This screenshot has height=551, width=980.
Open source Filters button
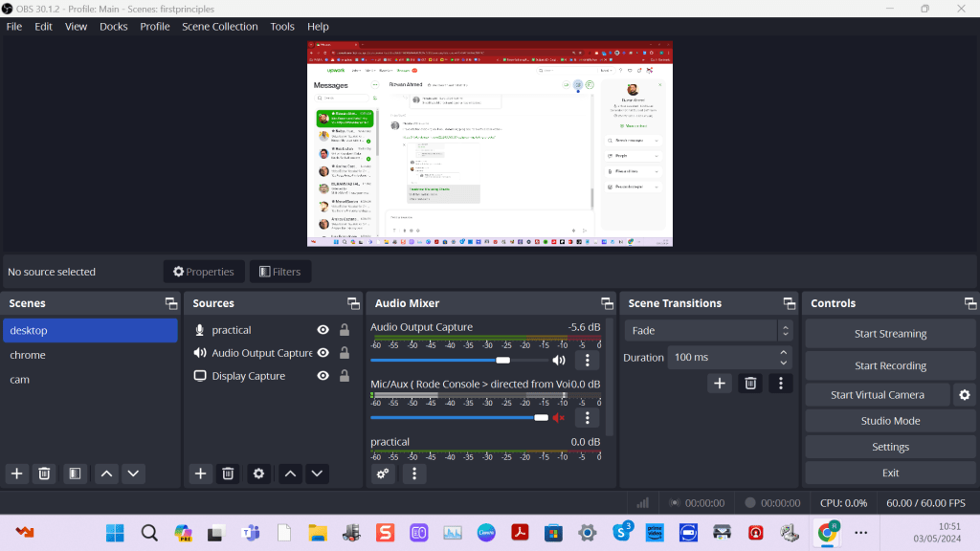click(280, 272)
